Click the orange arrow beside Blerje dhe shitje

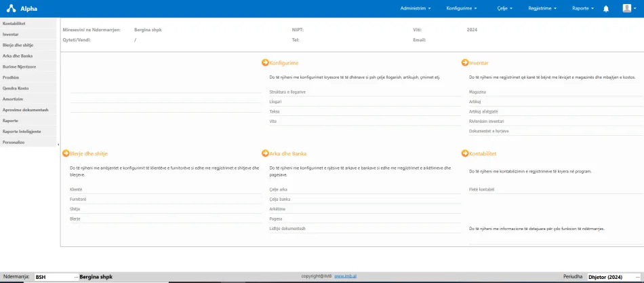[66, 153]
